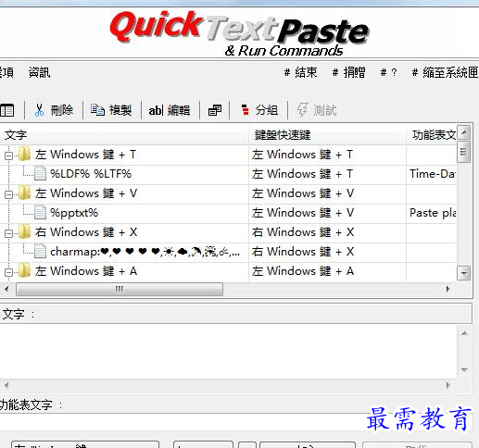Screen dimensions: 479x448
Task: Collapse the 左 Windows 鍵 + T folder
Action: 8,156
